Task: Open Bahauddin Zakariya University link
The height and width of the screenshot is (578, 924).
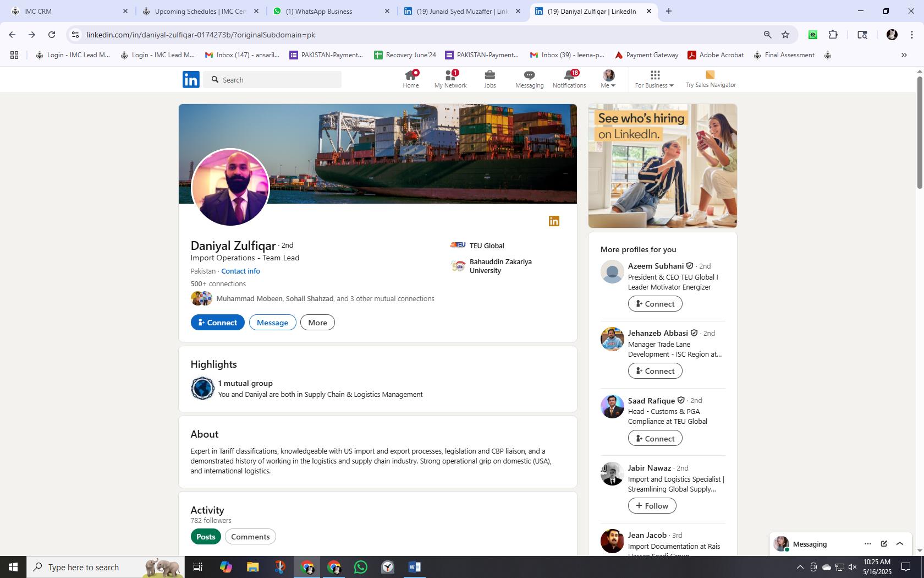Action: (492, 266)
